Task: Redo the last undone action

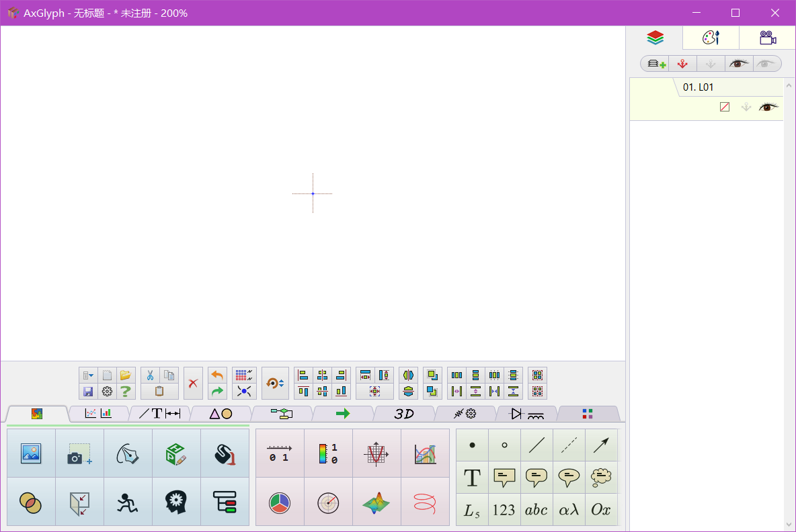Action: [217, 392]
